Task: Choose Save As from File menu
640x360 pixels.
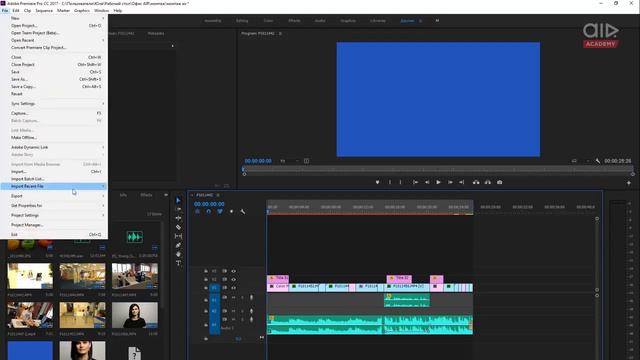Action: pyautogui.click(x=54, y=79)
